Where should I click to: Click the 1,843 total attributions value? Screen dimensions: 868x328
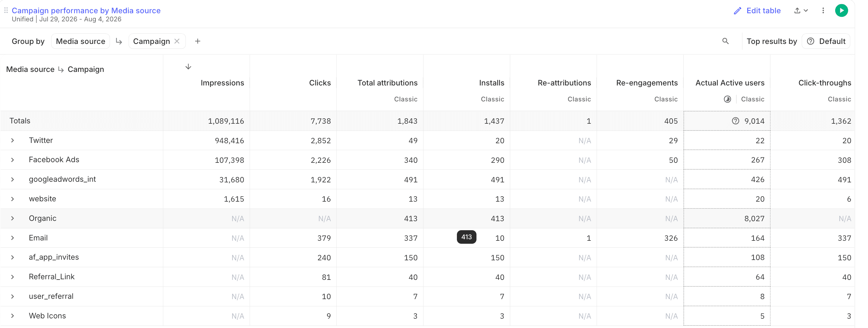[407, 121]
